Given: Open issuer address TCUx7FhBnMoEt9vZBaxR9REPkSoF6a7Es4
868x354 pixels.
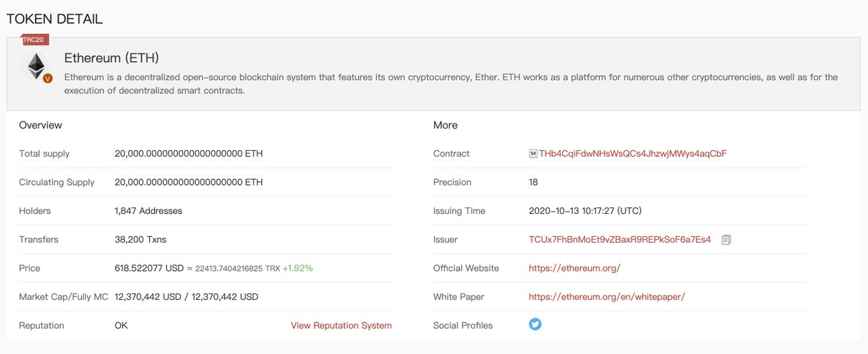Looking at the screenshot, I should [x=620, y=239].
